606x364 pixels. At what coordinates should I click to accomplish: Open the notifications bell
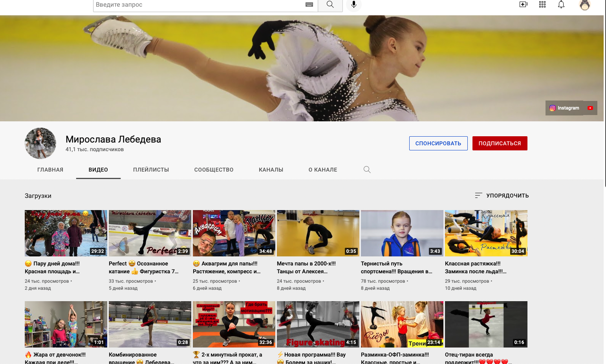click(561, 5)
